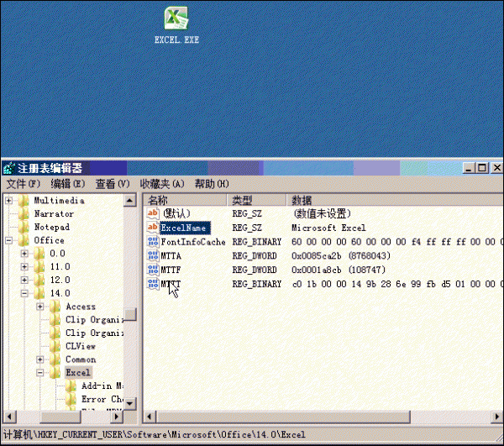
Task: Click the 14.0 key folder icon
Action: point(39,293)
